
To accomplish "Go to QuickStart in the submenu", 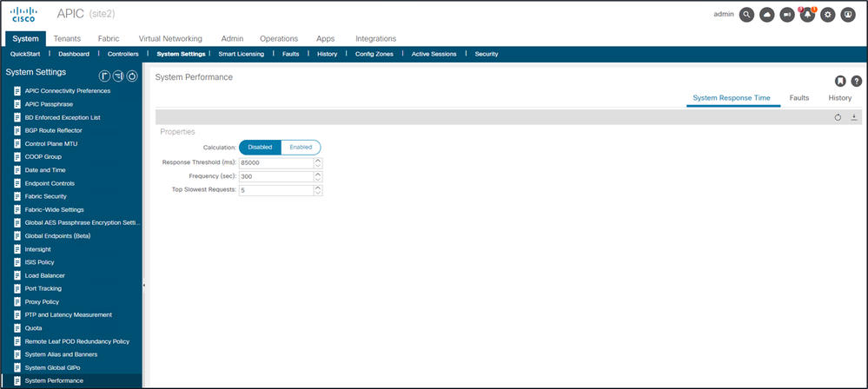I will (x=25, y=54).
